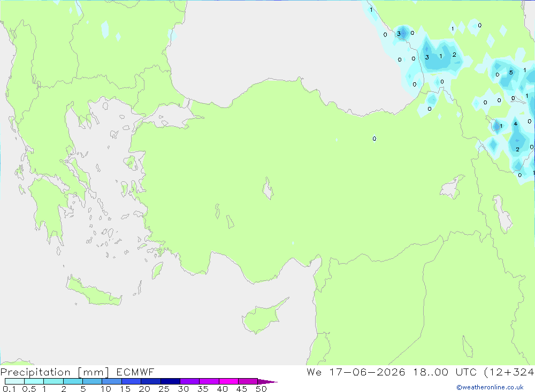Click the 'ECMWF' model label
Screen dimensions: 535x392
click(135, 372)
